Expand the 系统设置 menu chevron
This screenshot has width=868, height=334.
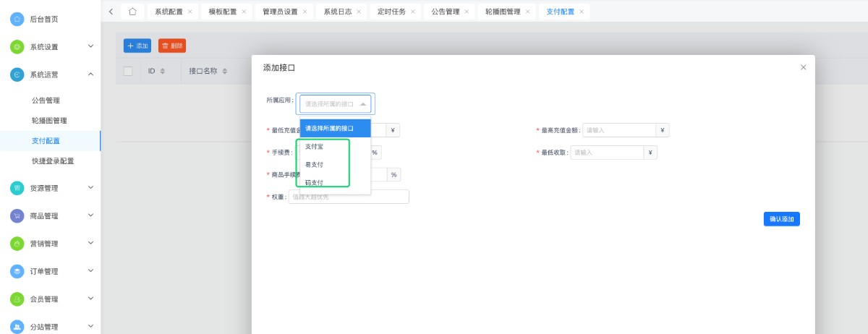90,46
